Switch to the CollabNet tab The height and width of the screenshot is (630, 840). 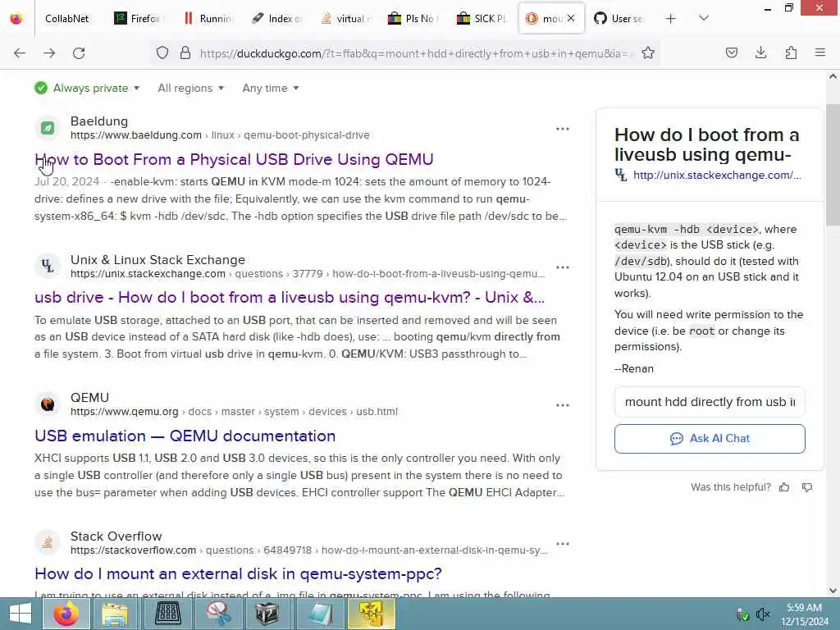(x=67, y=19)
